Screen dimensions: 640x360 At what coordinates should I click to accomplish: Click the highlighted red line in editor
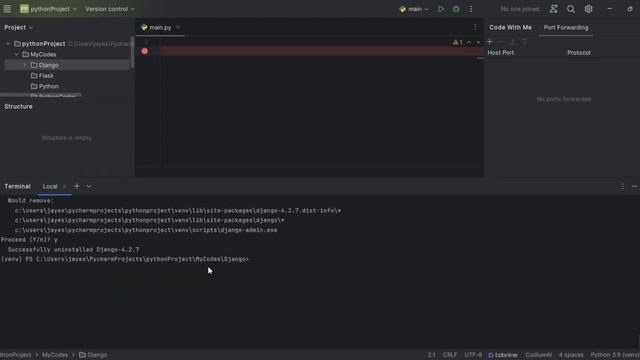coord(322,51)
